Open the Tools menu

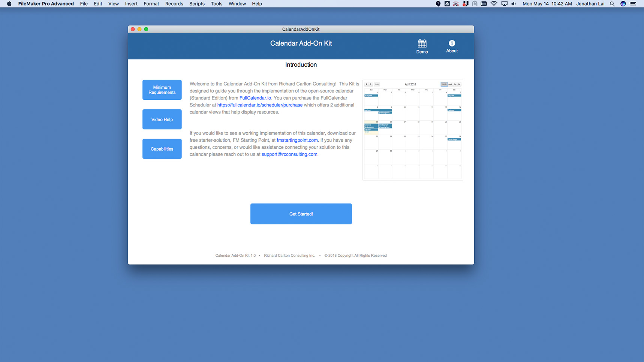tap(216, 4)
